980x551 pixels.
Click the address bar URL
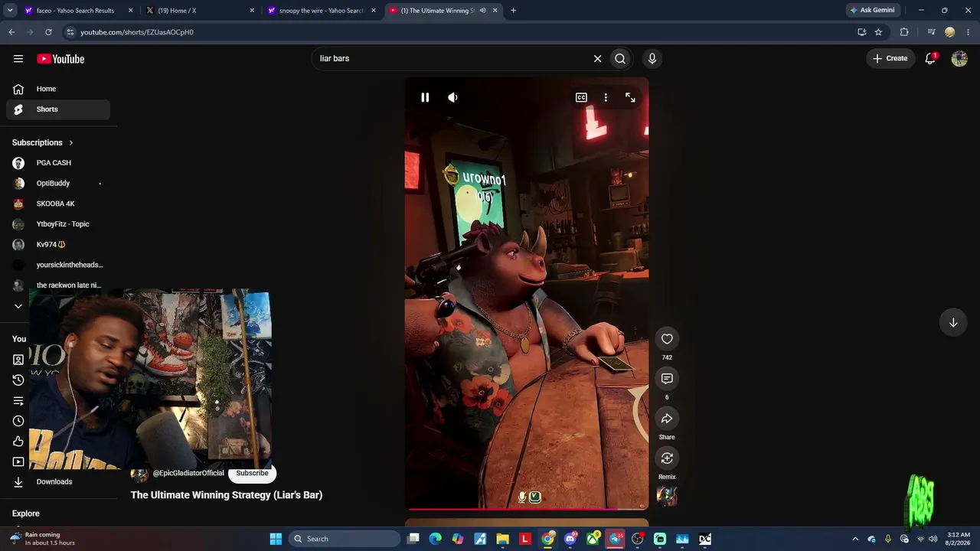(137, 32)
